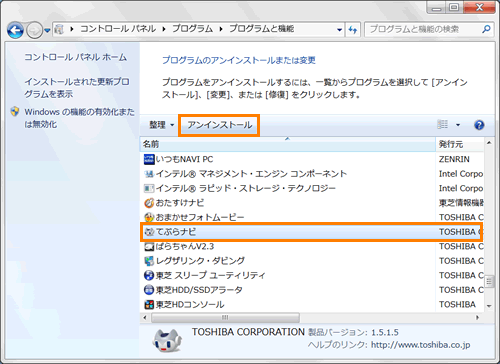Click the 東芝HDコンソール icon

point(149,304)
